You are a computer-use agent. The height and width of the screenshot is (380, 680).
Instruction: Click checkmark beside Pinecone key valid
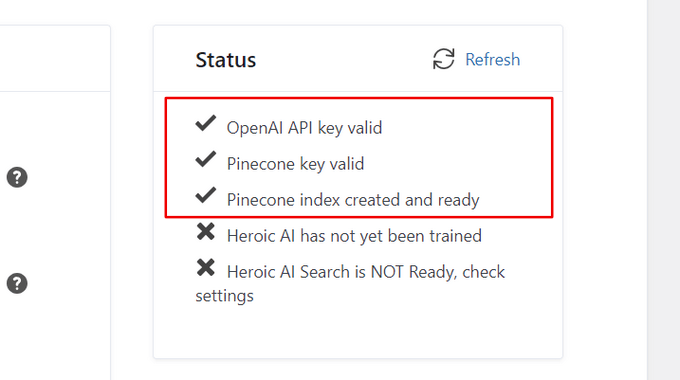click(x=206, y=159)
